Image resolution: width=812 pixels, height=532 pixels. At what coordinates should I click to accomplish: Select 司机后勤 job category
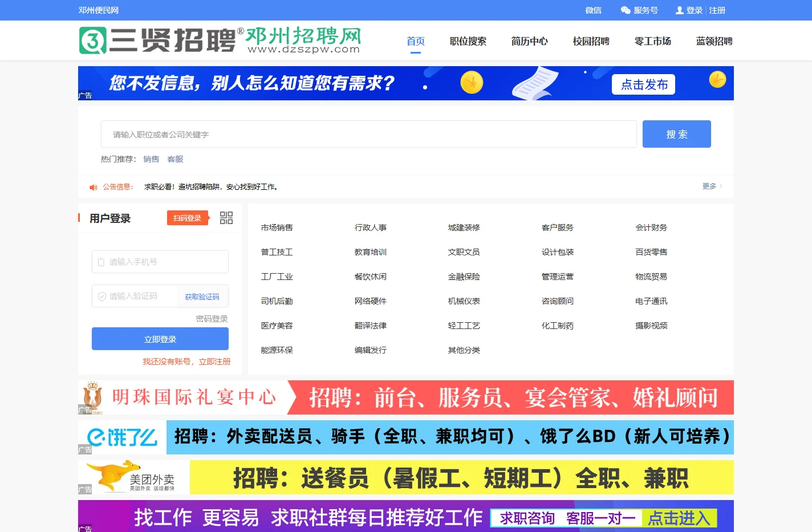[277, 301]
